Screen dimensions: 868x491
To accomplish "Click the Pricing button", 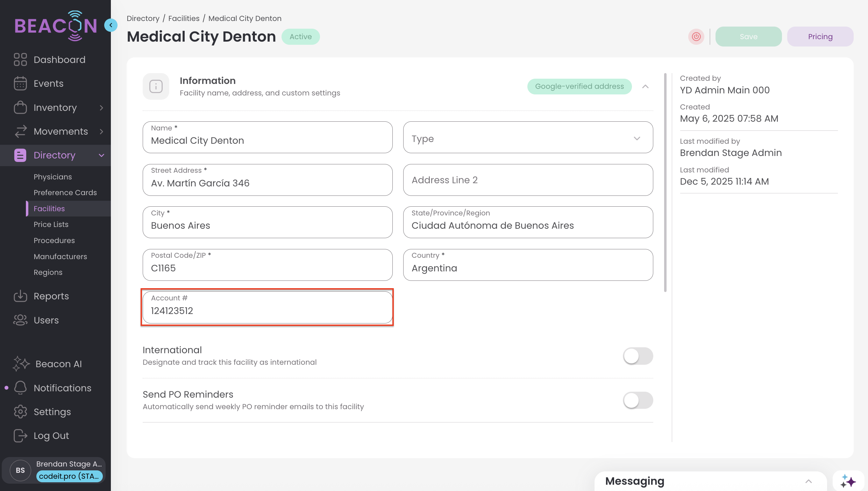I will tap(820, 37).
